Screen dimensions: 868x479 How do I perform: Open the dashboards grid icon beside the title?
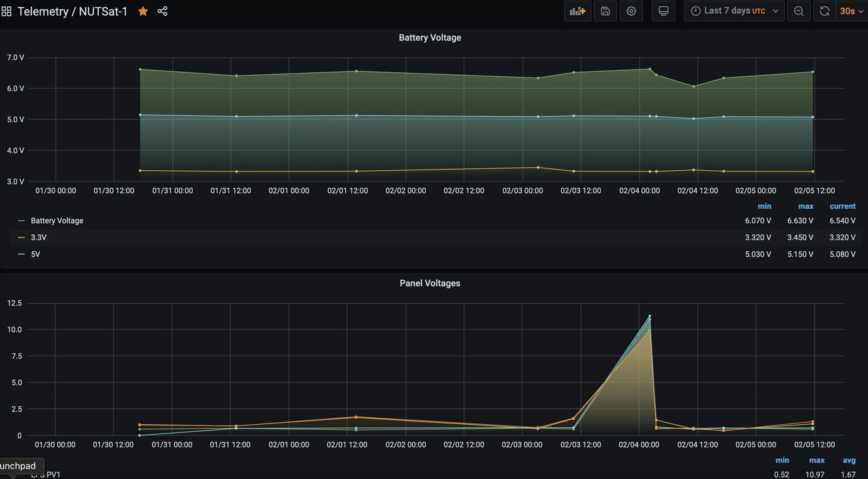tap(7, 11)
